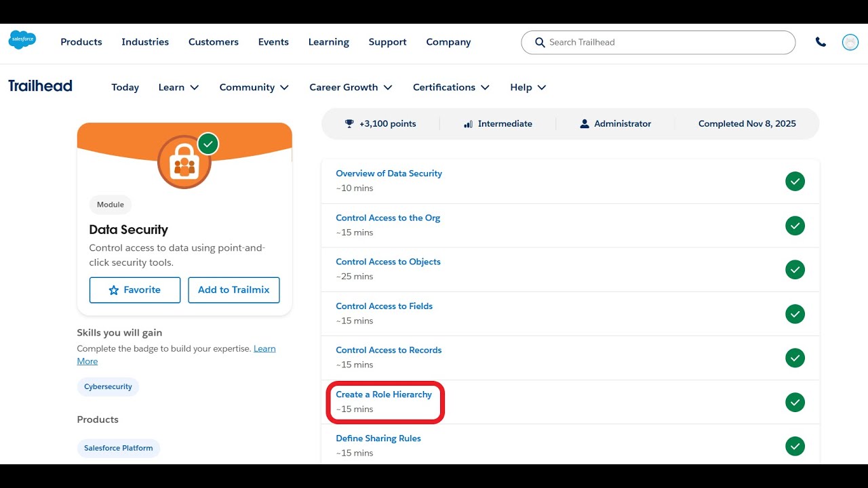Click the Overview of Data Security checkmark

(795, 182)
